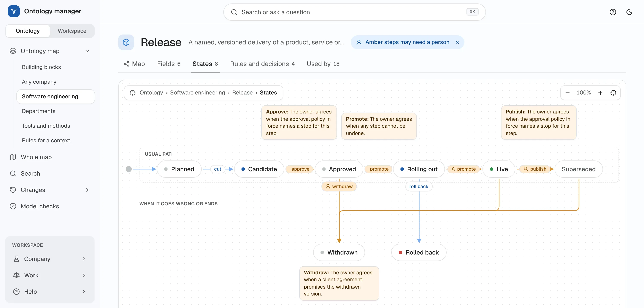This screenshot has width=644, height=308.
Task: Click the Ontology manager logo icon
Action: click(x=14, y=11)
